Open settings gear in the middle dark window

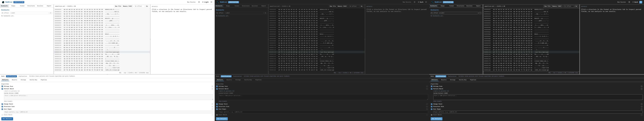click(414, 2)
